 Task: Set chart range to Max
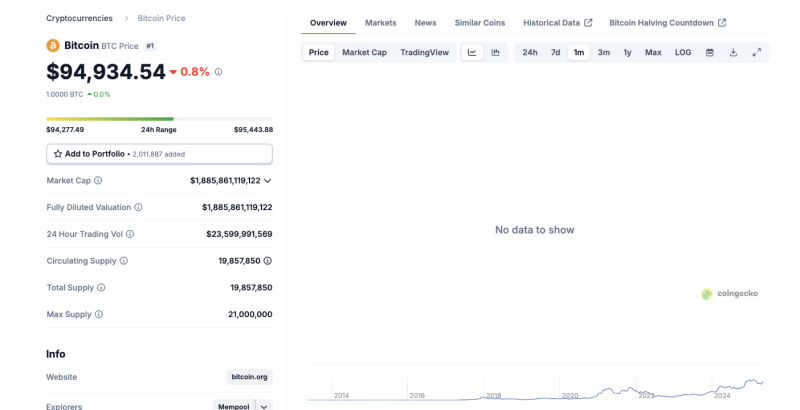tap(653, 53)
